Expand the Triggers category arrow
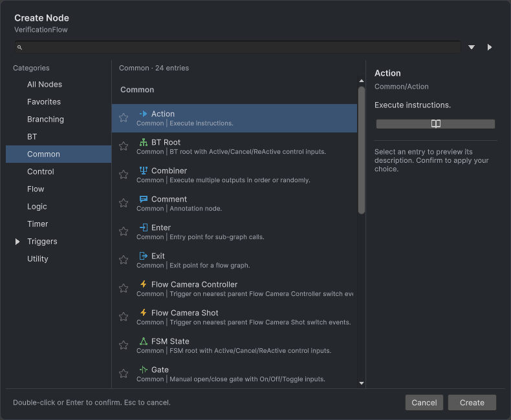This screenshot has height=420, width=511. click(x=17, y=242)
